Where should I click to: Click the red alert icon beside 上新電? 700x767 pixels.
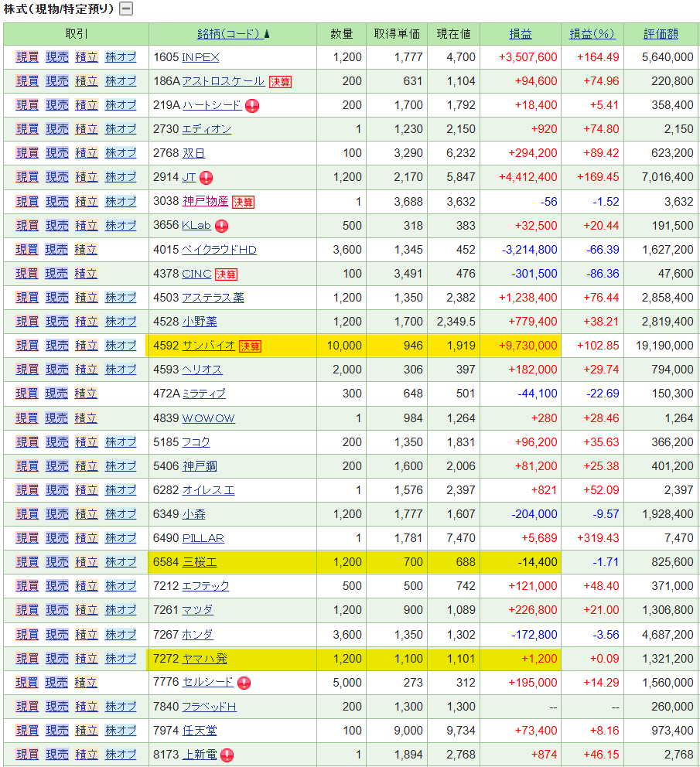tap(227, 755)
